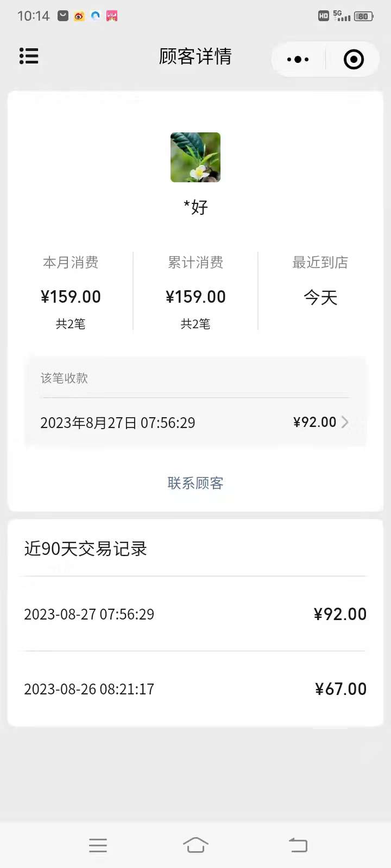Tap the battery indicator in status bar
This screenshot has width=391, height=868.
click(363, 16)
